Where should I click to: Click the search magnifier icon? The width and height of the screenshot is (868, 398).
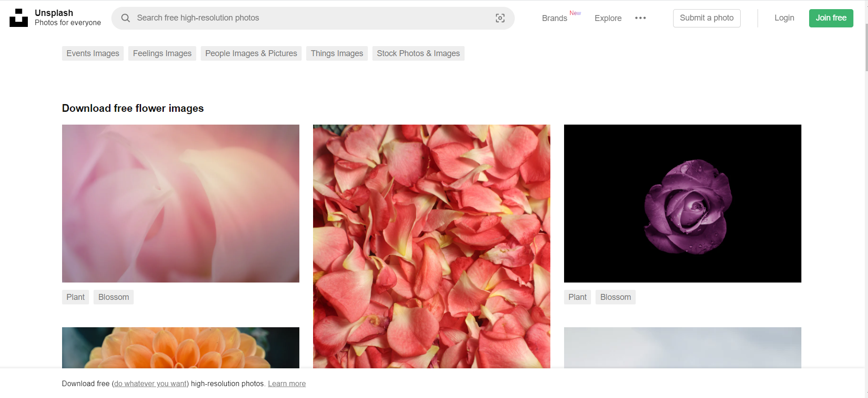click(125, 18)
